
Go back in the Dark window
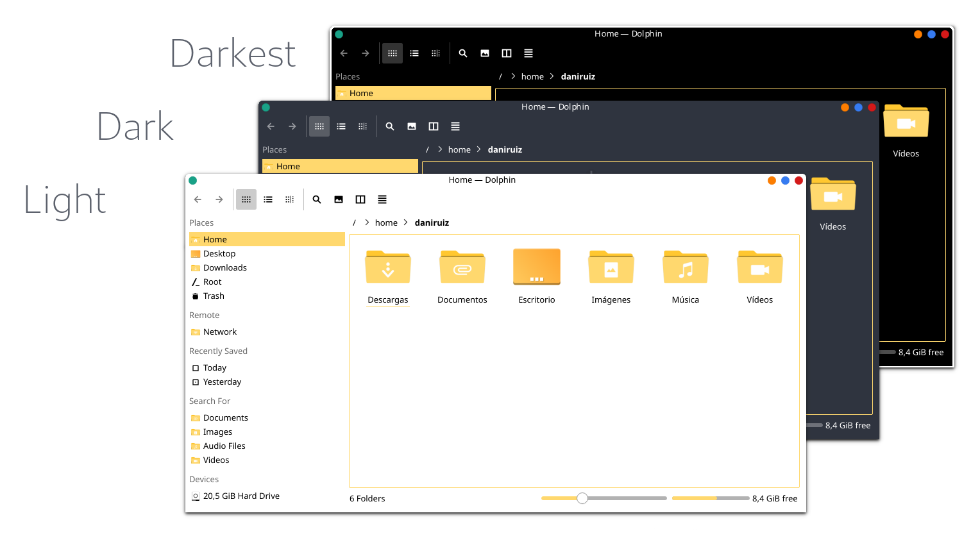click(x=271, y=126)
